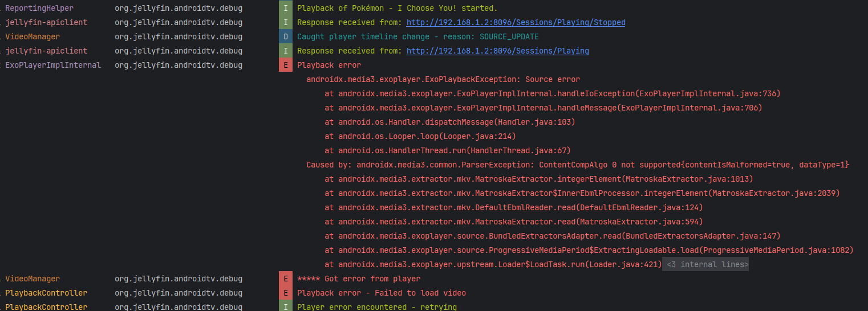The image size is (868, 311).
Task: Click the E badge beside Failed to load video
Action: [286, 293]
